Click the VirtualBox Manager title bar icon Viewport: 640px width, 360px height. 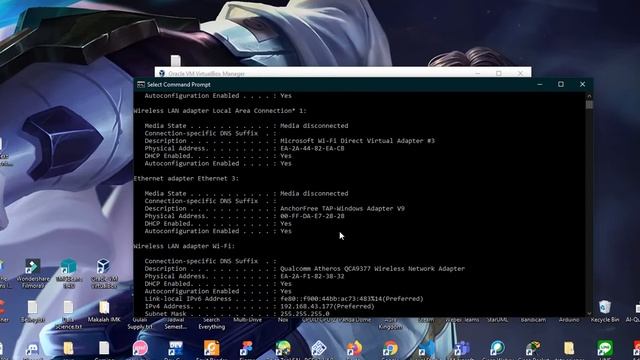[x=162, y=73]
